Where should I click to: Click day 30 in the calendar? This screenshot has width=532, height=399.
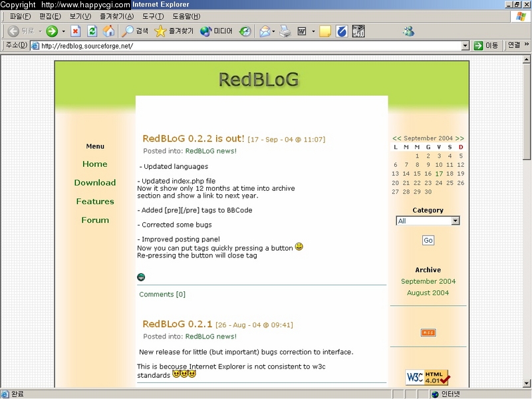[428, 192]
